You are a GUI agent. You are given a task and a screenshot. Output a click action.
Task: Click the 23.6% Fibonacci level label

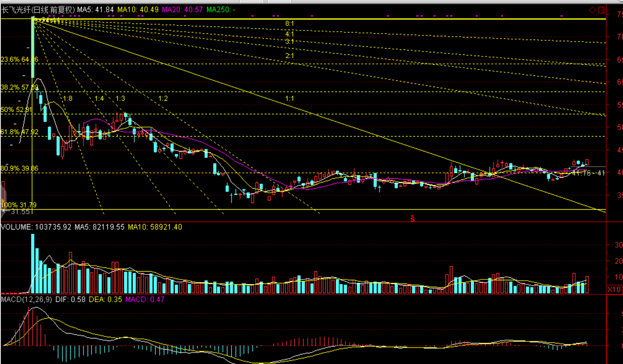tap(19, 59)
